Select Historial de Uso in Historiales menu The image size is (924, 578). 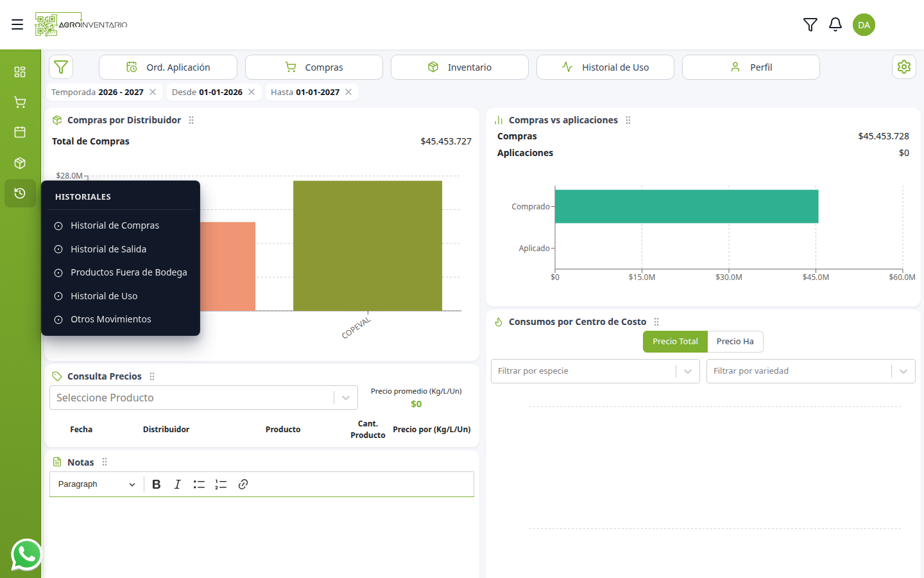(x=121, y=296)
